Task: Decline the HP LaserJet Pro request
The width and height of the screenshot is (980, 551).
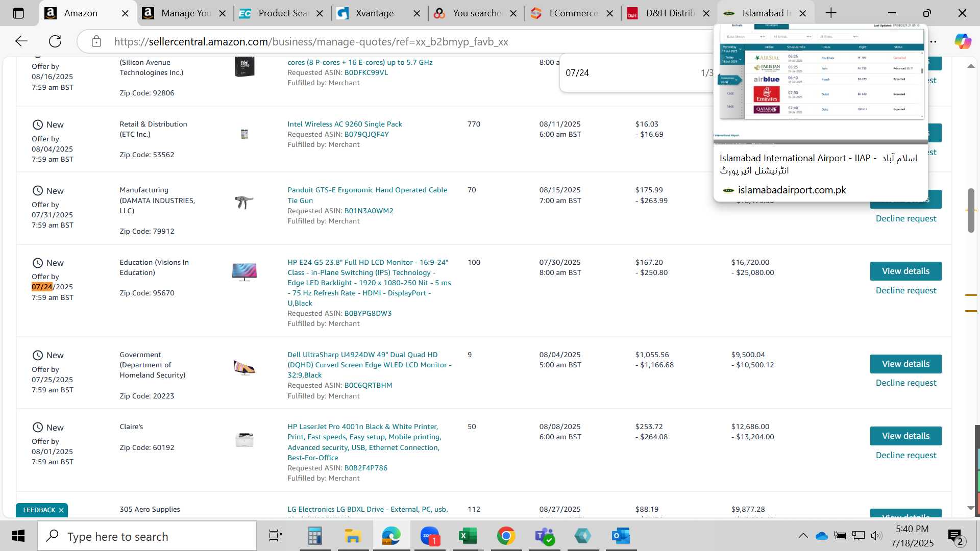Action: (x=906, y=455)
